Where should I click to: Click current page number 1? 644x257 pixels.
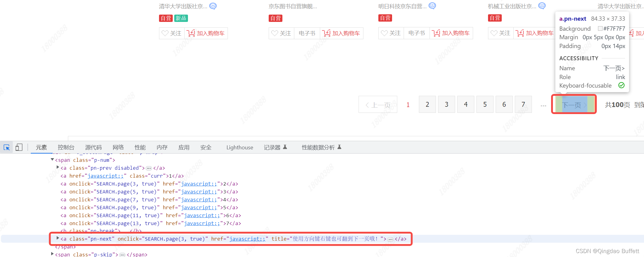pyautogui.click(x=408, y=105)
